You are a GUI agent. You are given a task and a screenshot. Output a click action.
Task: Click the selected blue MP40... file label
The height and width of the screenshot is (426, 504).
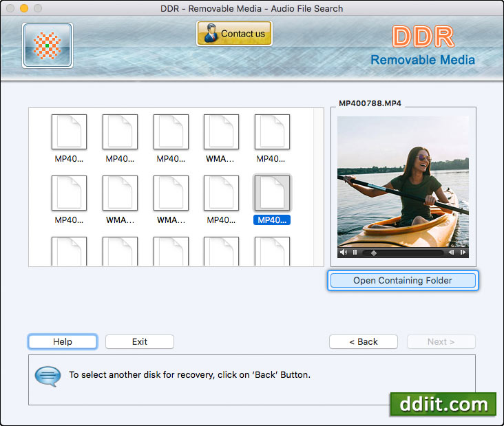click(272, 220)
